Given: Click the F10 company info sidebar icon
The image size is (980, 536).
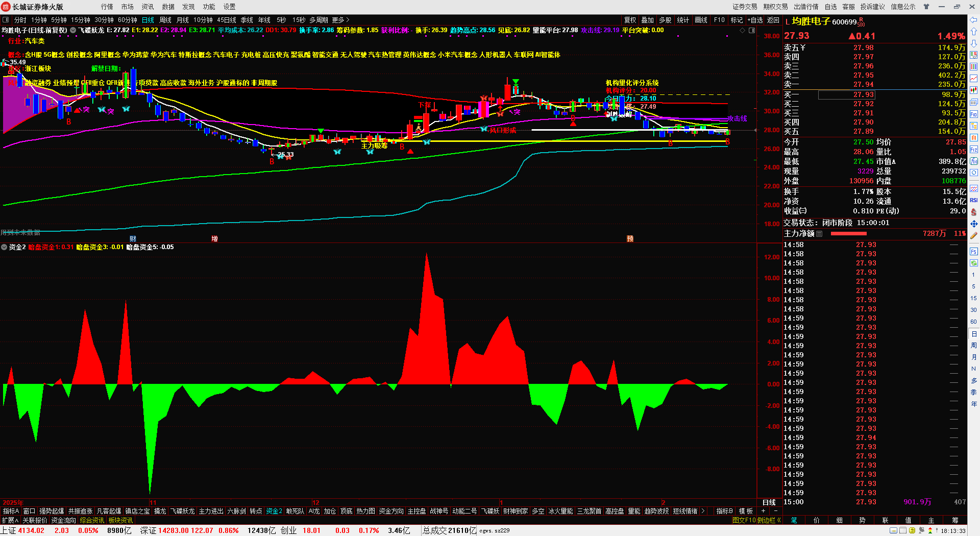Looking at the screenshot, I should point(974,114).
